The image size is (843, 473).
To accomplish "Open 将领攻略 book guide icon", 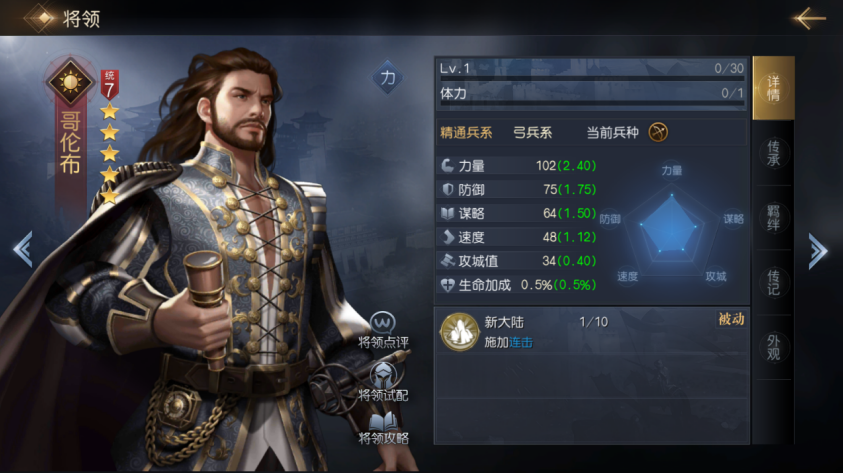I will point(383,422).
